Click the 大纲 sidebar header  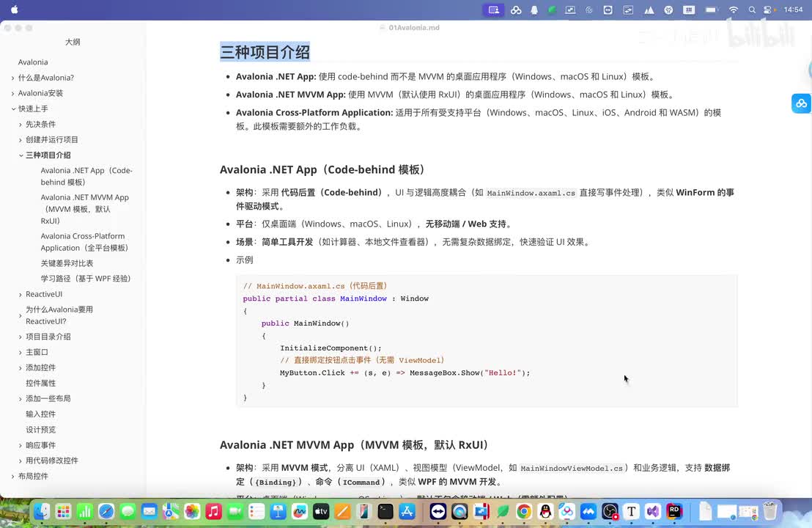click(x=73, y=42)
